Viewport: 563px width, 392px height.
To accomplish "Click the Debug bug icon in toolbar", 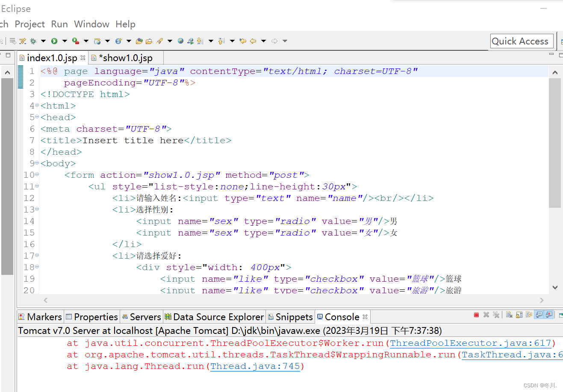I will point(33,41).
